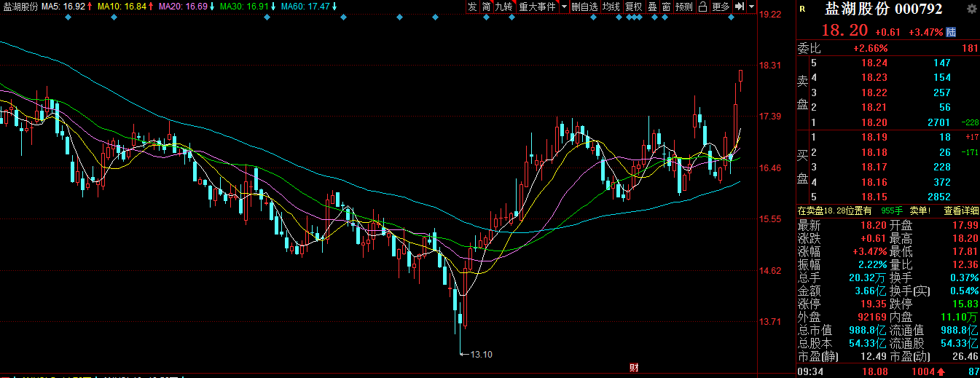
Task: Click the 13.71 price axis label
Action: [x=770, y=321]
